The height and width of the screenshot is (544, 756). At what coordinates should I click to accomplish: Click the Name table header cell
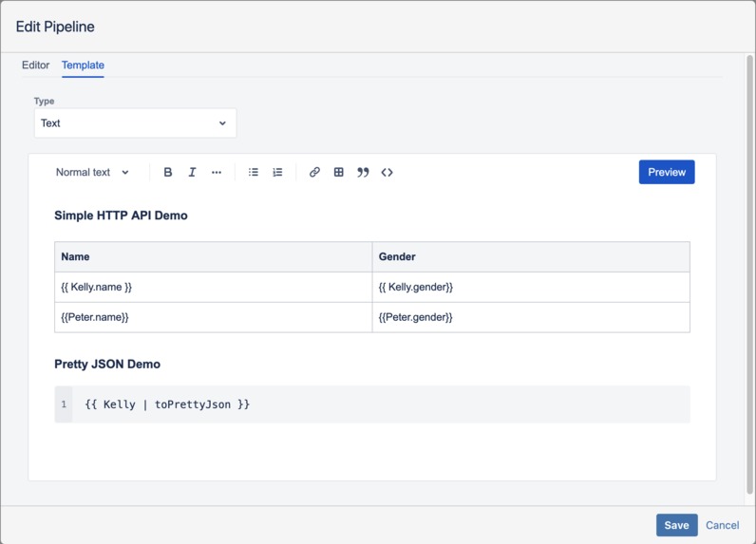(214, 257)
